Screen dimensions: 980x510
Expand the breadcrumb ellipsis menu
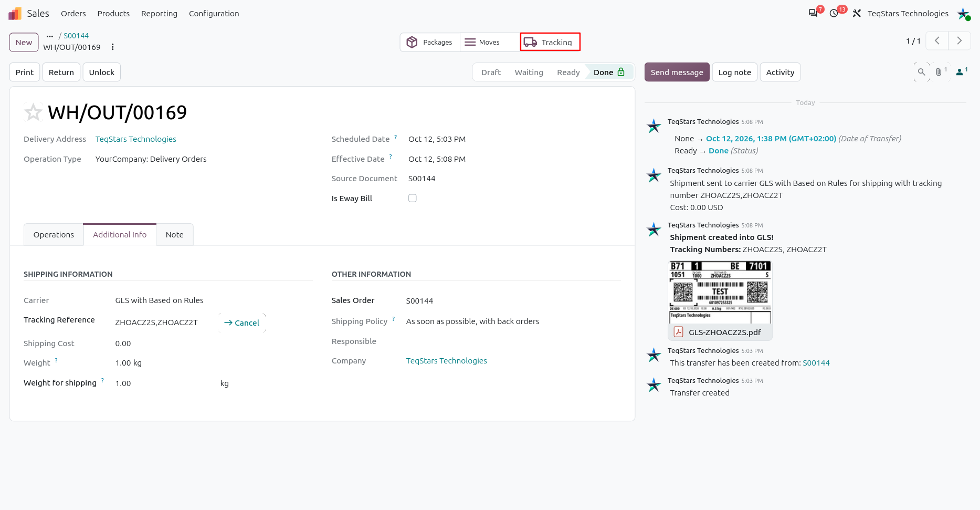point(50,36)
